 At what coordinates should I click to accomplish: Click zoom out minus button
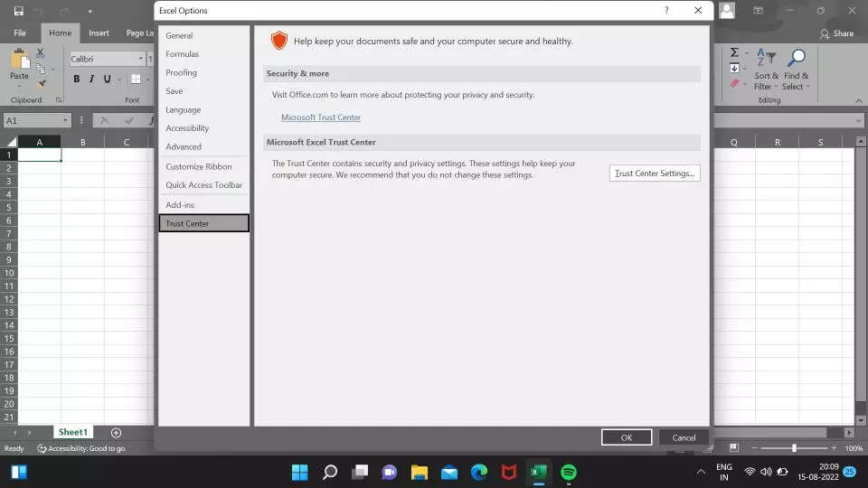[754, 447]
